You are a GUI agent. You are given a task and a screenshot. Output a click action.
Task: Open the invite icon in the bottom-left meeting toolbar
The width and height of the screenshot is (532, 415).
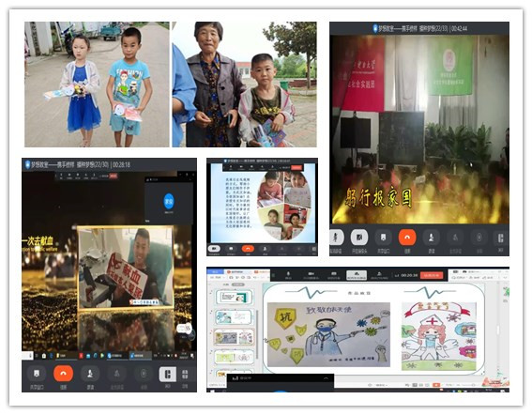(90, 374)
